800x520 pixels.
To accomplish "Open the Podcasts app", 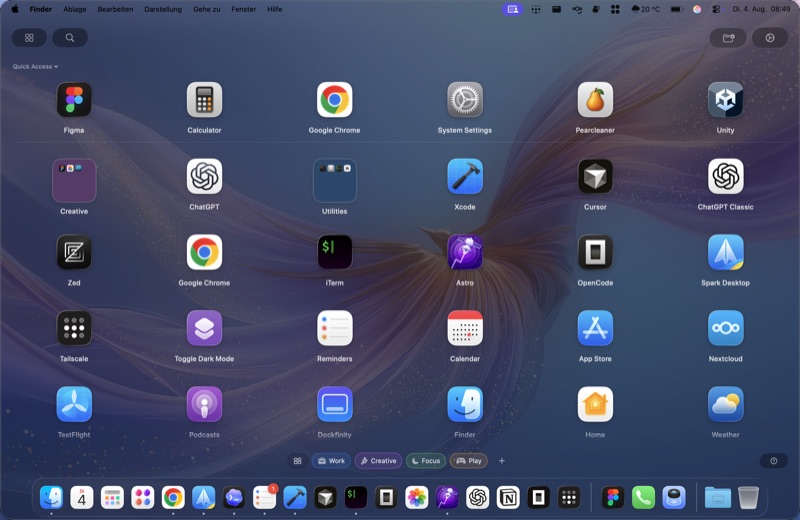I will (204, 404).
